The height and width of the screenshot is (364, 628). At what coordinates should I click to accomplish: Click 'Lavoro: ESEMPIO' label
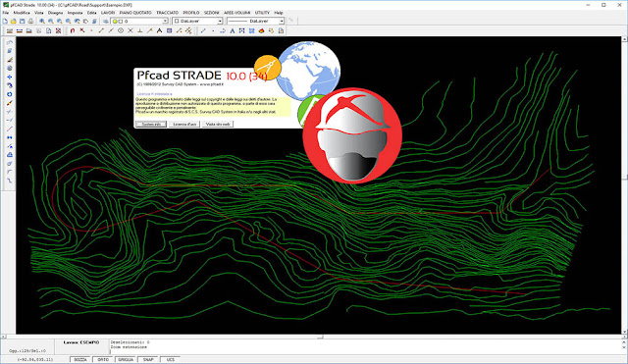pos(81,342)
